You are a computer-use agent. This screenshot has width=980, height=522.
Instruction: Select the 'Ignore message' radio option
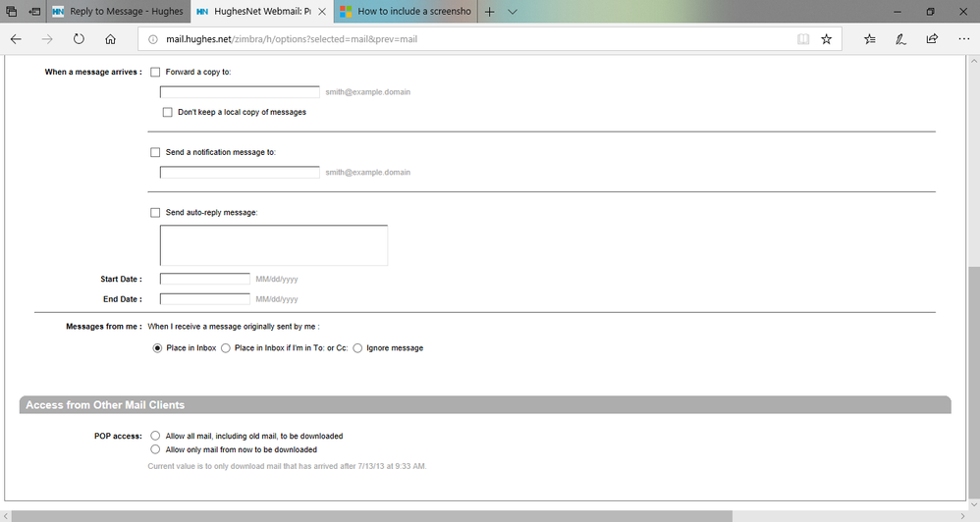[357, 348]
